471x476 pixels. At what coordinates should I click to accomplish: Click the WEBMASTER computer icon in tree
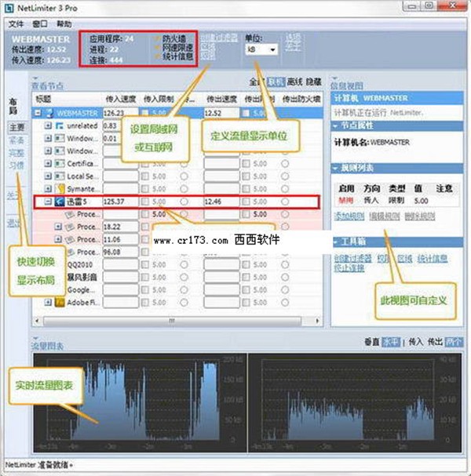pyautogui.click(x=49, y=113)
